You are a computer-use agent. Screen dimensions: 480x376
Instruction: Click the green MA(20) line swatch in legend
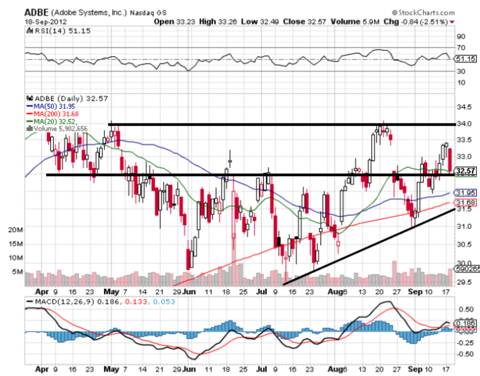coord(29,122)
